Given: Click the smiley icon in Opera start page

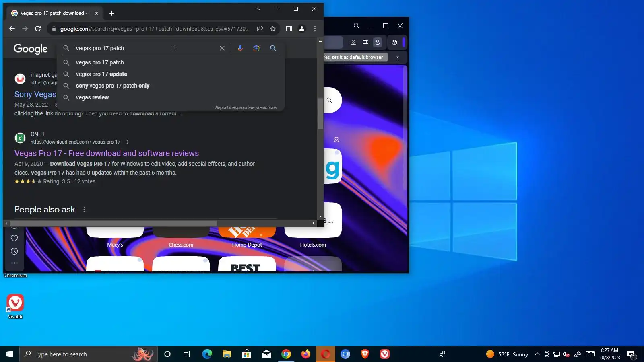Looking at the screenshot, I should pyautogui.click(x=336, y=140).
